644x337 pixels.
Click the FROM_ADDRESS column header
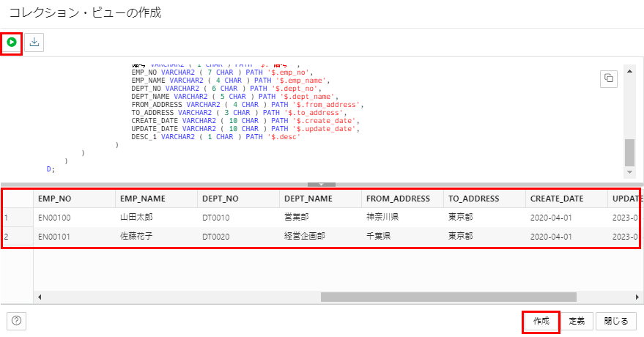tap(402, 199)
